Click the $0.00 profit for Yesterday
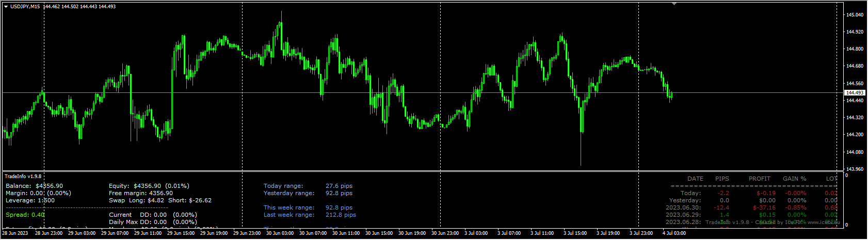The width and height of the screenshot is (868, 240). (767, 200)
